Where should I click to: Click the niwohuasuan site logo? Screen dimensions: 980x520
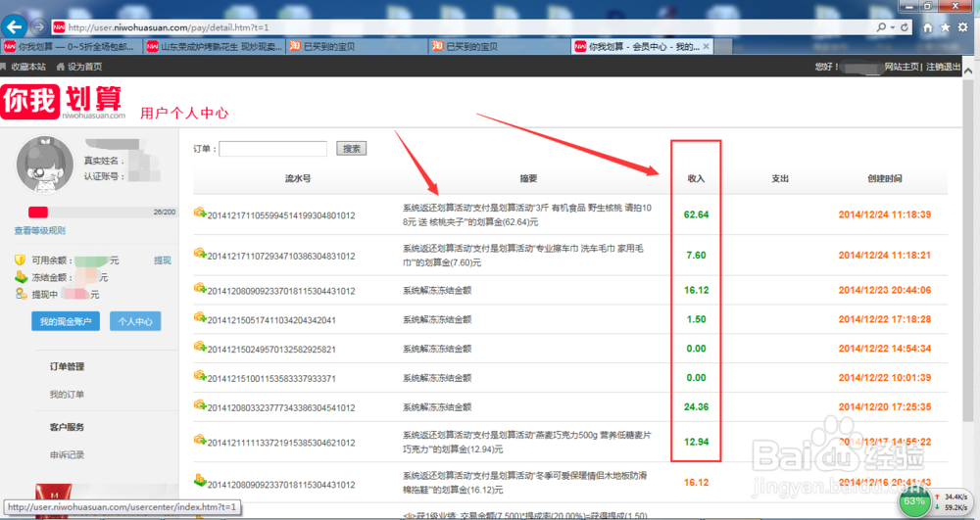tap(63, 102)
